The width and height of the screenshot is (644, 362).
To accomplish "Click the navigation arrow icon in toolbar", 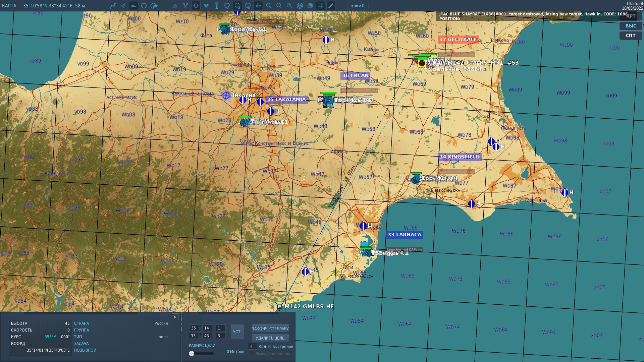I will pyautogui.click(x=123, y=6).
